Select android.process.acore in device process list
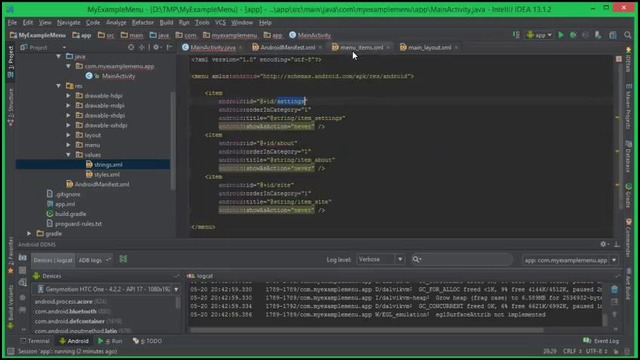Screen dimensions: 640x360 [70, 301]
